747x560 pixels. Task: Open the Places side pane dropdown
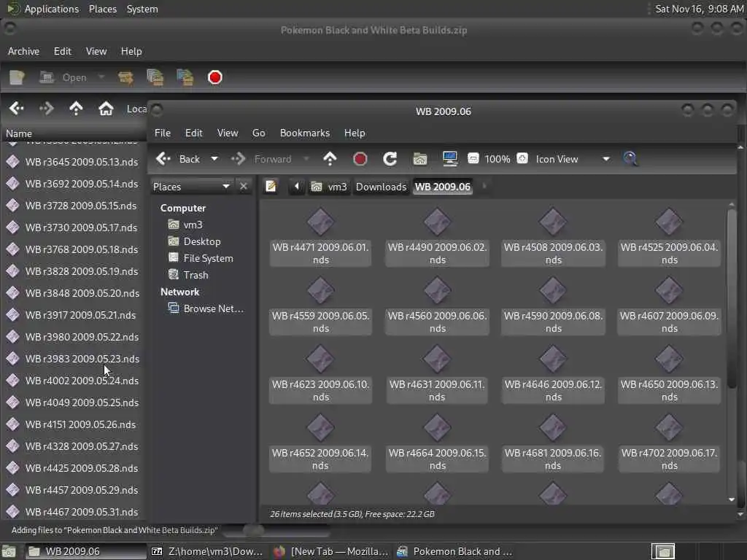[x=192, y=187]
